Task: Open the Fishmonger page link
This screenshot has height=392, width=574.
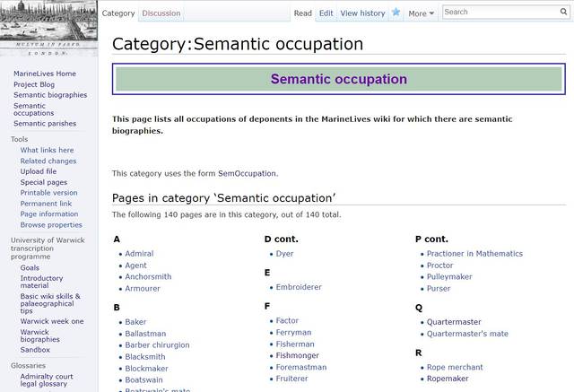Action: [297, 355]
